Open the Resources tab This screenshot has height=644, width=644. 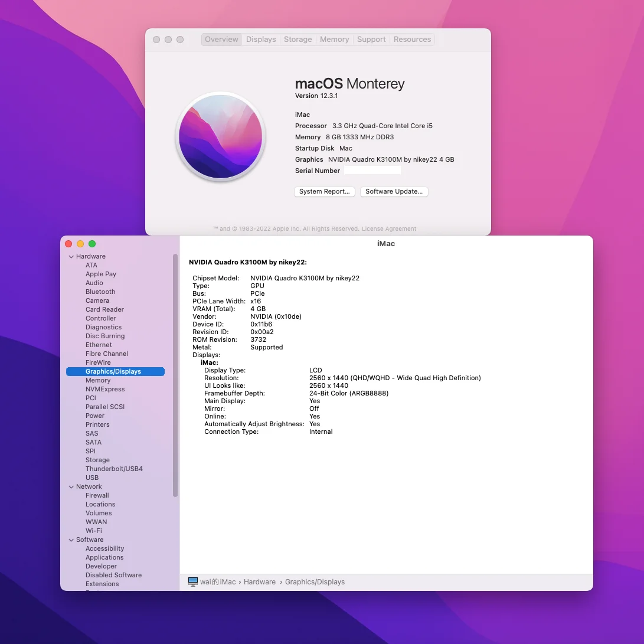coord(413,40)
